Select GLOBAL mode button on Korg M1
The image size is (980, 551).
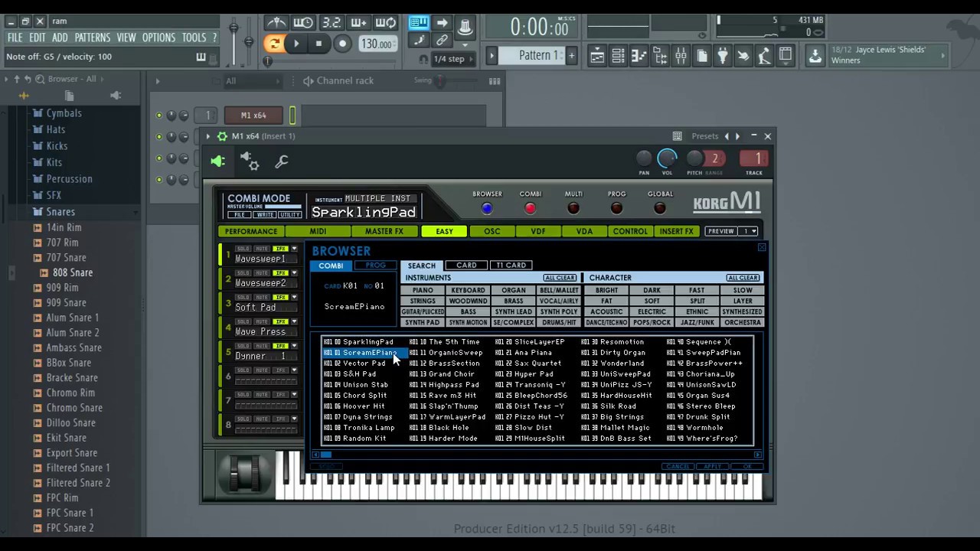659,208
